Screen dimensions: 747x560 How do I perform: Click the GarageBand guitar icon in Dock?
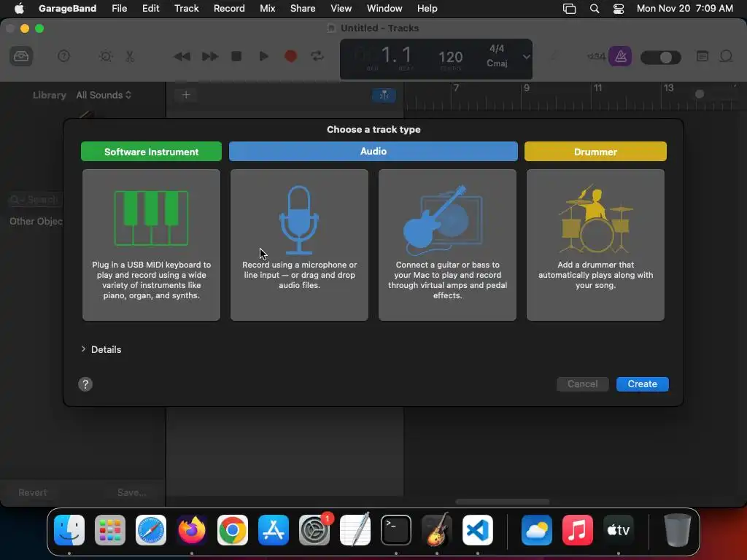click(x=437, y=530)
